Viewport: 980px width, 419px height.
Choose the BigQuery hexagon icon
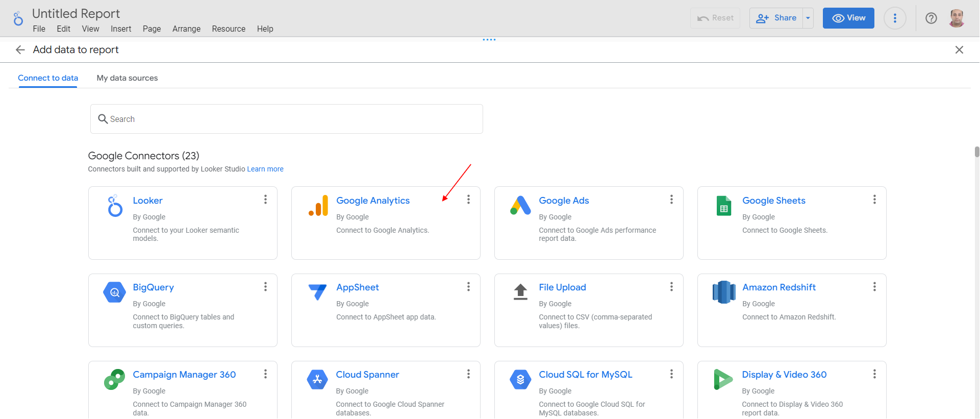tap(115, 292)
